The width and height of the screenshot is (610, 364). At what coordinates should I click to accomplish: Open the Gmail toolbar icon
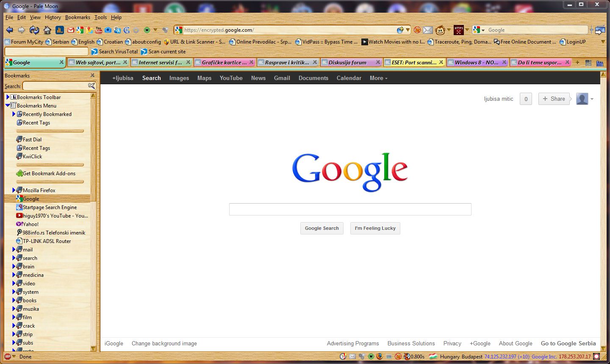coord(71,30)
